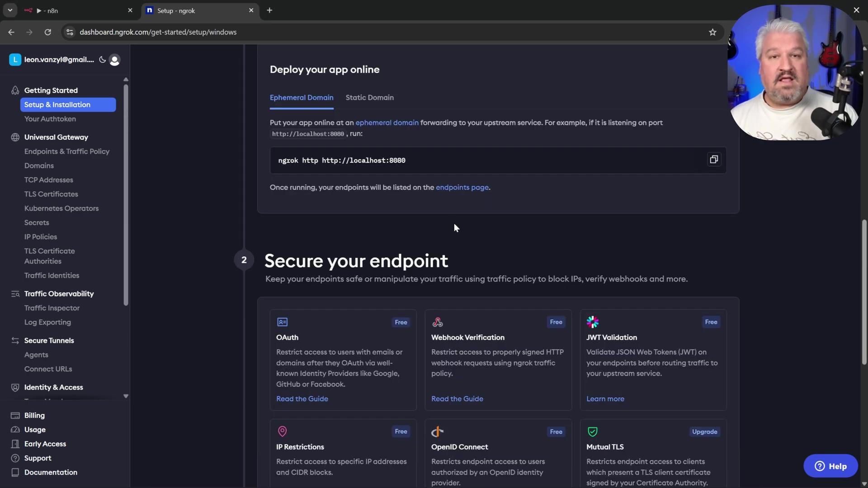Click the JWT Validation logo icon
This screenshot has width=868, height=488.
click(592, 322)
